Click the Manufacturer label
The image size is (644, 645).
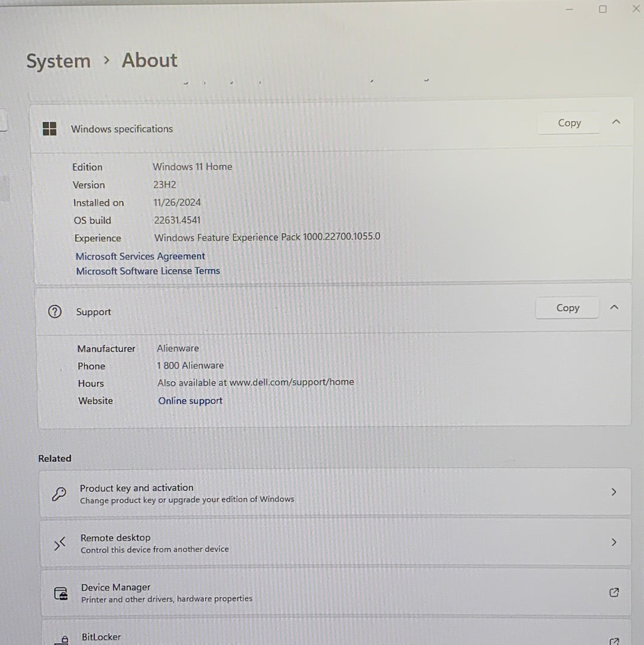click(106, 349)
